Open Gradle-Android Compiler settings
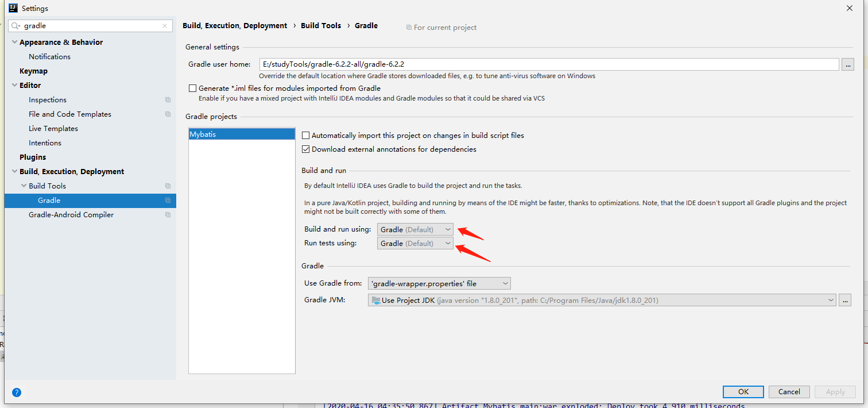This screenshot has width=868, height=408. (71, 215)
